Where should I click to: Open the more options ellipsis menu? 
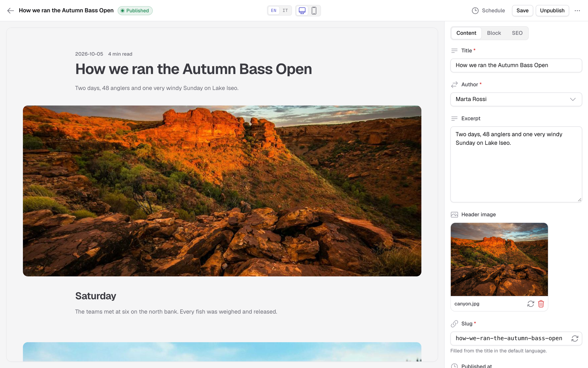tap(577, 11)
